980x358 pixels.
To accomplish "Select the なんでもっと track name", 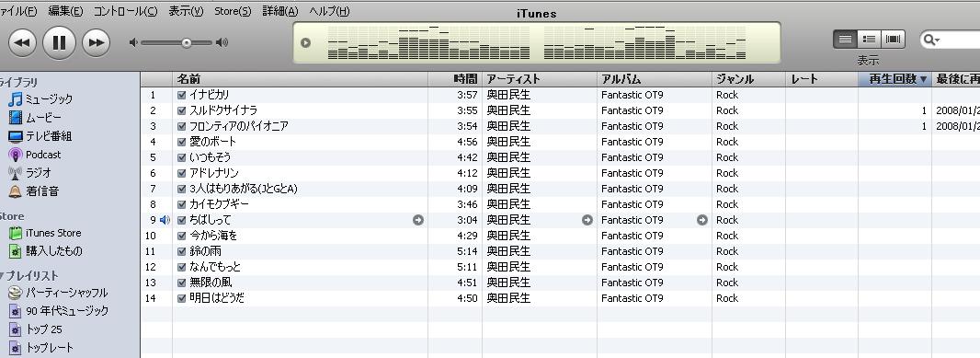I will click(x=215, y=267).
